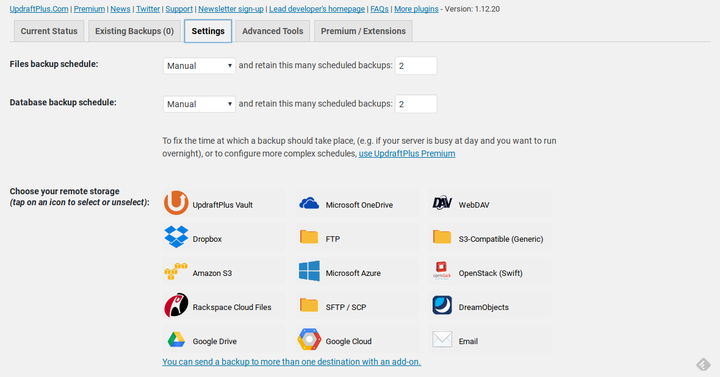Go to the Advanced Tools tab
This screenshot has height=377, width=720.
point(273,31)
